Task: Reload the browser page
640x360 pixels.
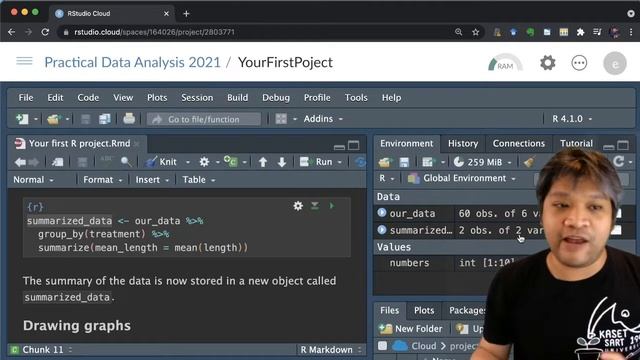Action: [45, 32]
